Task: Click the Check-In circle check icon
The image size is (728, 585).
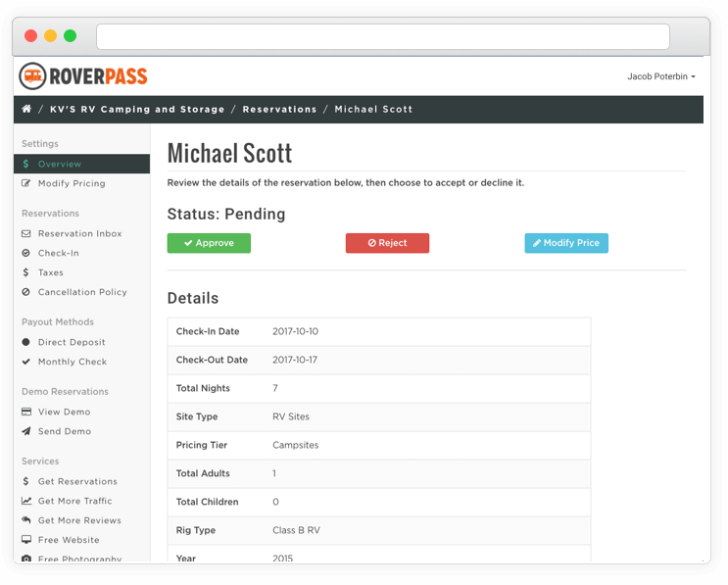Action: point(26,254)
